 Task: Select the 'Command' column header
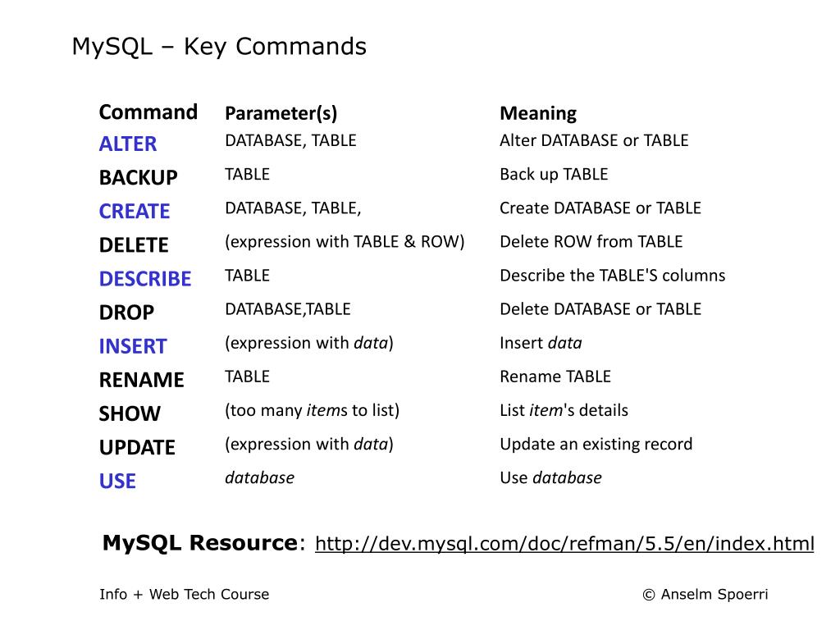pyautogui.click(x=148, y=112)
